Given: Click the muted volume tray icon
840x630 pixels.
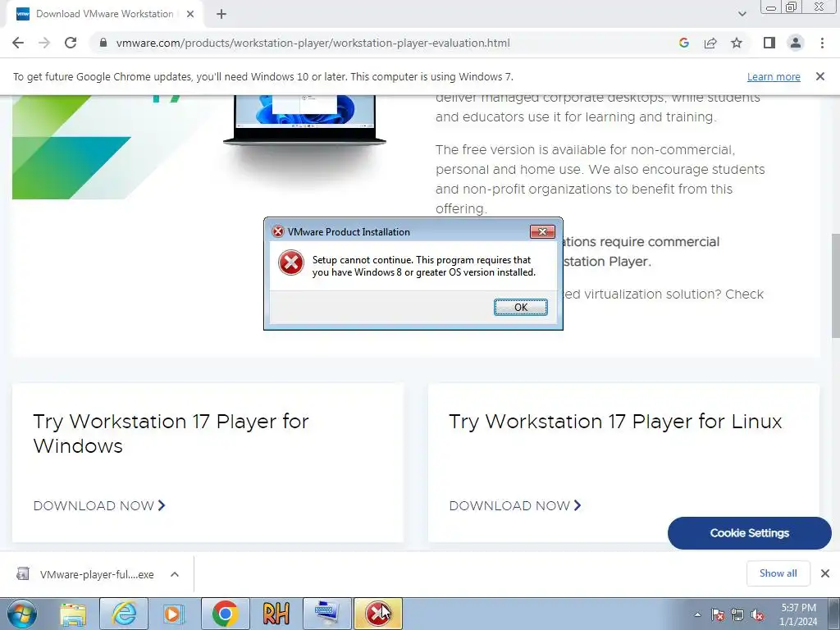Looking at the screenshot, I should (x=757, y=614).
